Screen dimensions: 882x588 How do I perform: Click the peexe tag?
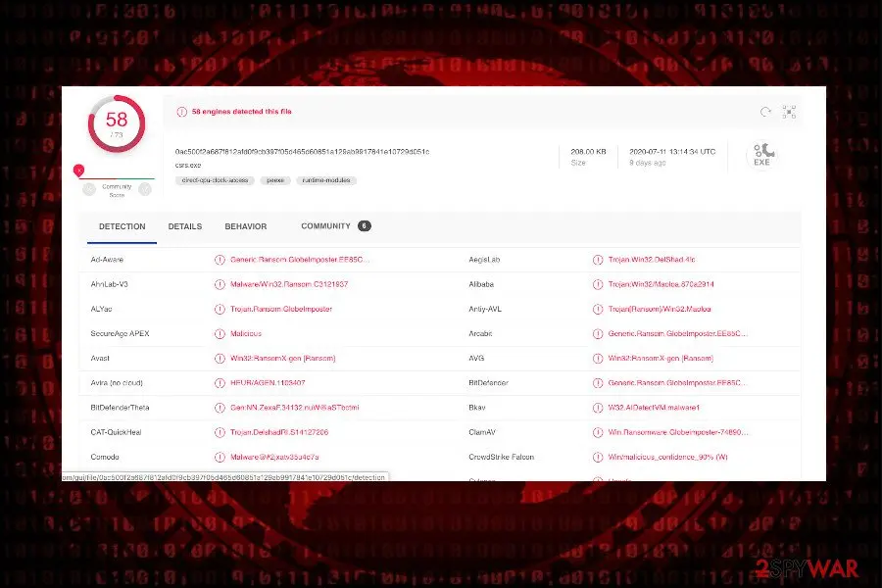pos(275,180)
